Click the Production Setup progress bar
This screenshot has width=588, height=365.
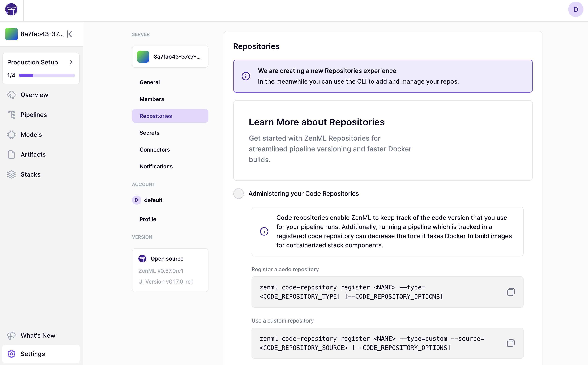47,75
